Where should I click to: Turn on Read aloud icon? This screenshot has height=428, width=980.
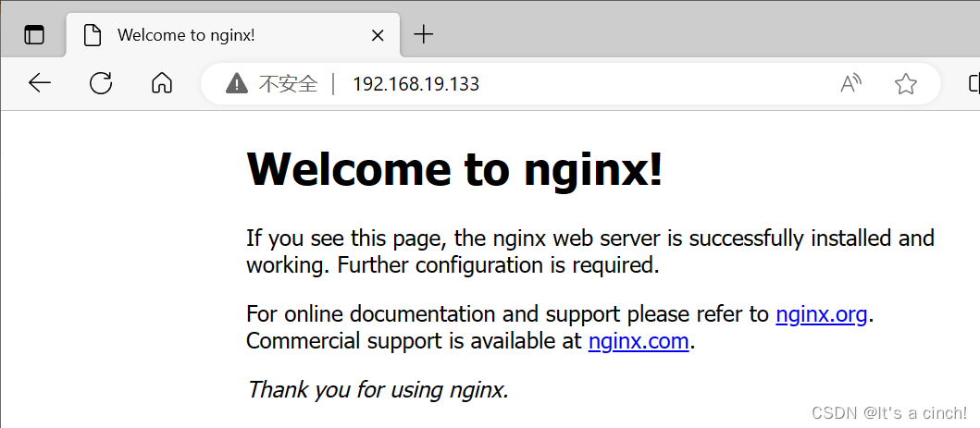point(850,83)
